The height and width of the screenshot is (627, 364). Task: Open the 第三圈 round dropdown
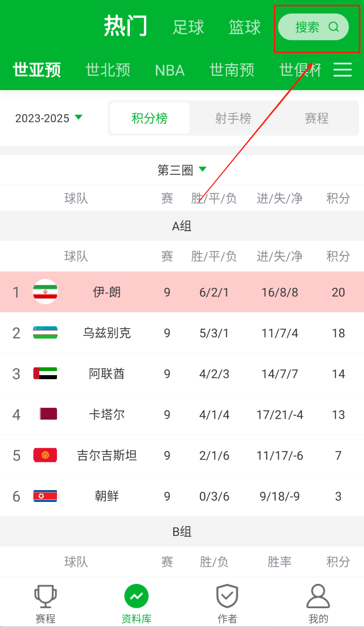[x=182, y=170]
